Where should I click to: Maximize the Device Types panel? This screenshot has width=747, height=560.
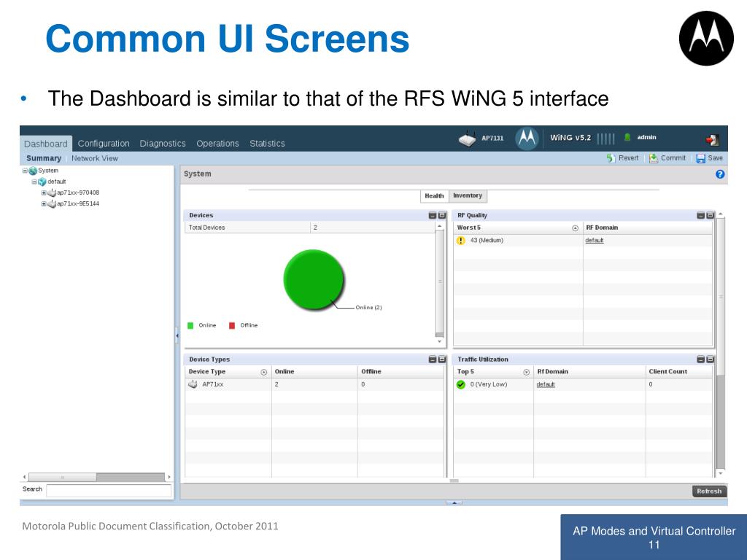pyautogui.click(x=441, y=359)
